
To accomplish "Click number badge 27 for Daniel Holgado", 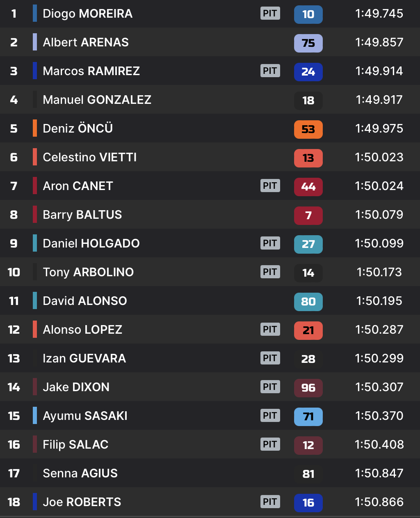I will tap(308, 244).
